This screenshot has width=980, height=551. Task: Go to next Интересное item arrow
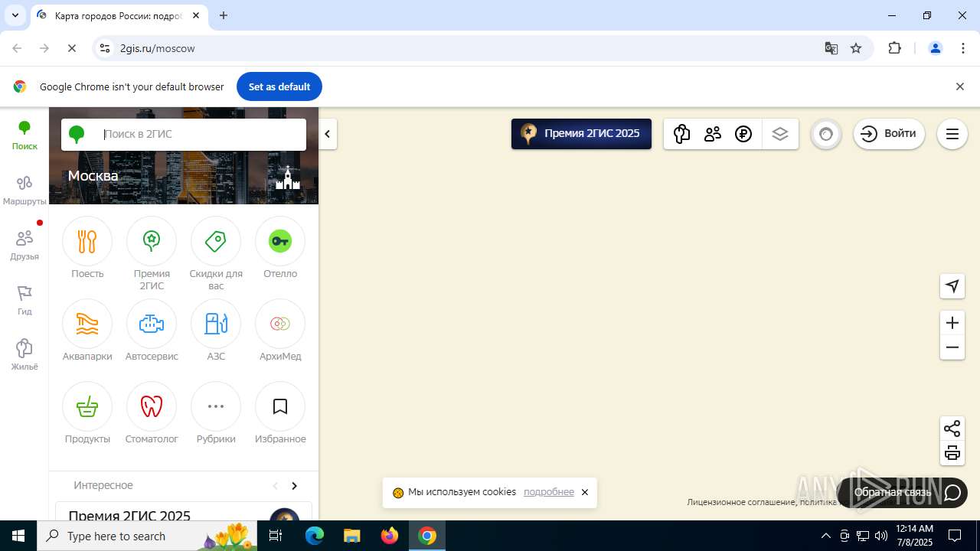pyautogui.click(x=295, y=486)
